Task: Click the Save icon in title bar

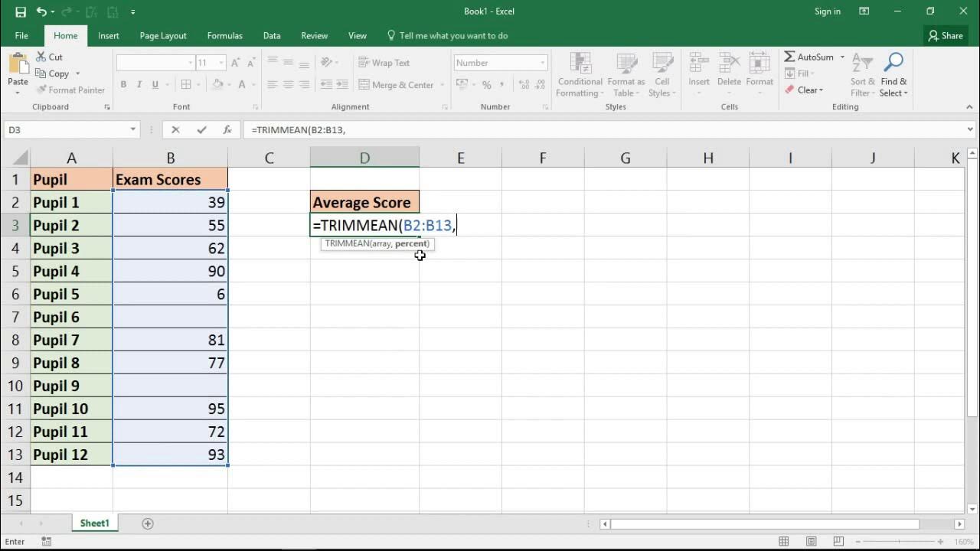Action: click(21, 11)
